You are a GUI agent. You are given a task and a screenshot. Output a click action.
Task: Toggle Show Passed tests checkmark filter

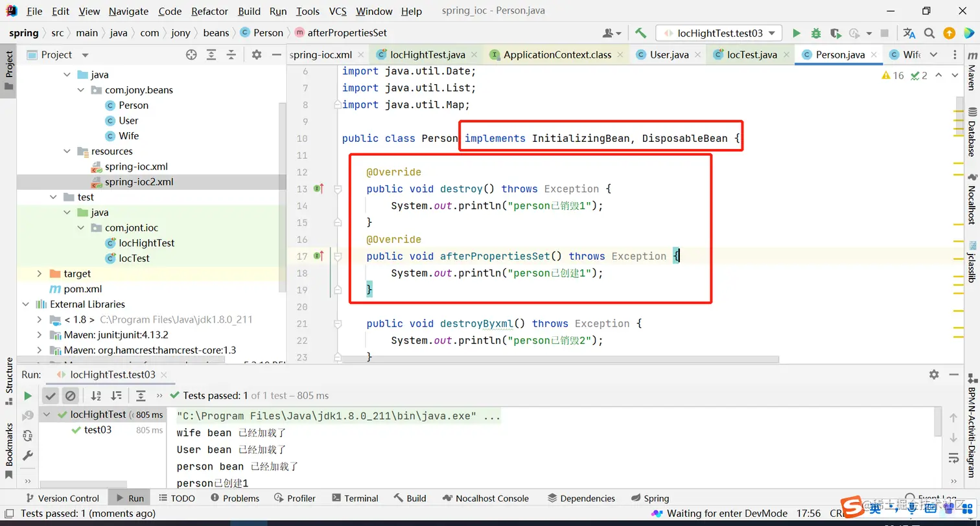point(51,395)
